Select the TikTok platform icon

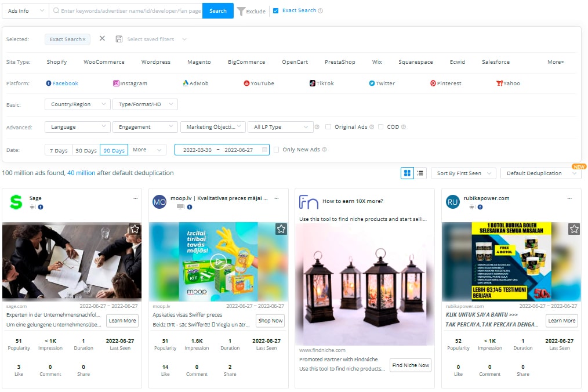point(313,84)
